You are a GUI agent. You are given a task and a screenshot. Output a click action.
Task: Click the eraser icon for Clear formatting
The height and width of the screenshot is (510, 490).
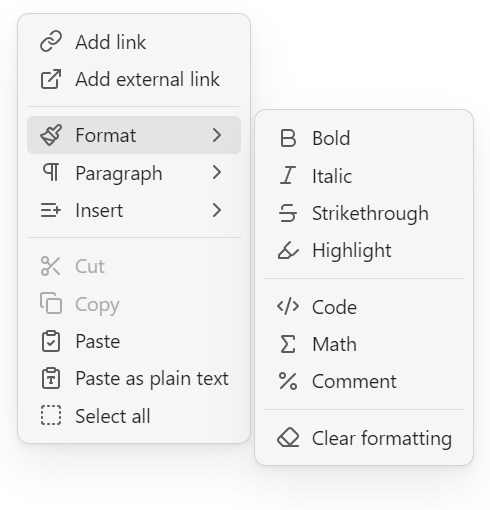(x=288, y=438)
